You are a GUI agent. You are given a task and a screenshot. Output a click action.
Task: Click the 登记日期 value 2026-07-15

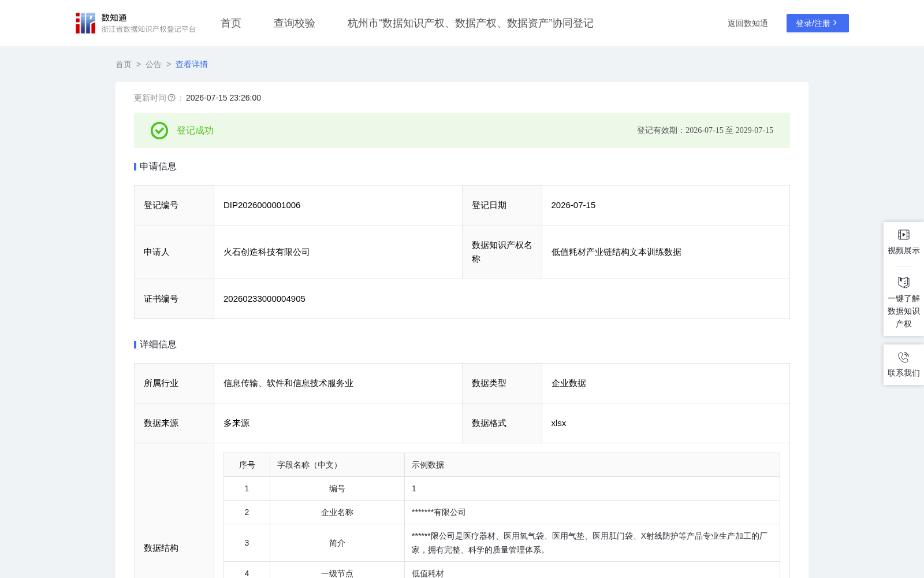point(573,205)
